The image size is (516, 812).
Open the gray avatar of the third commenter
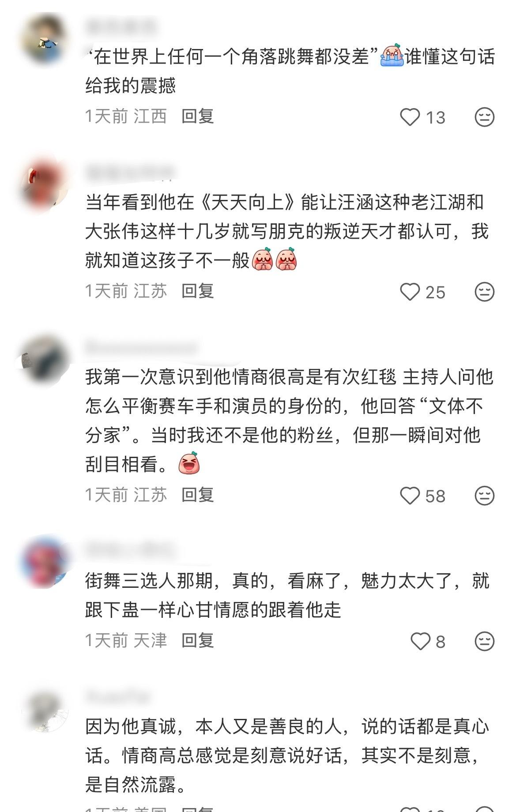46,360
